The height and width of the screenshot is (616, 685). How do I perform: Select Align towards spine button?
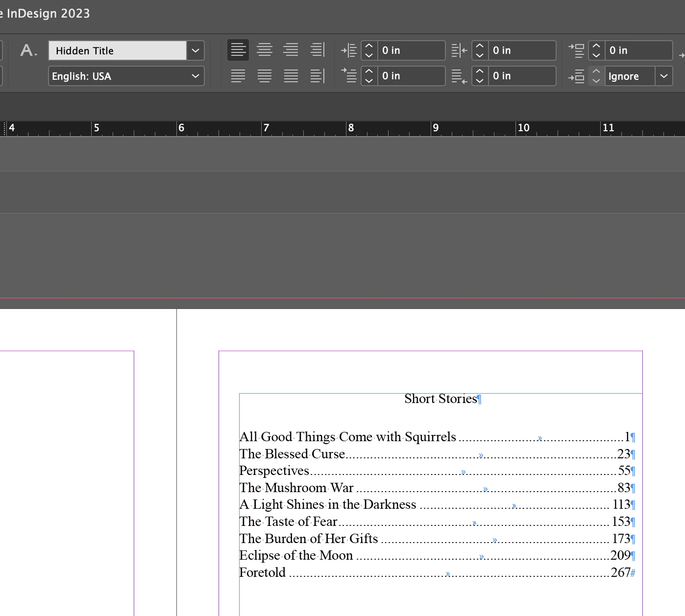pyautogui.click(x=318, y=50)
